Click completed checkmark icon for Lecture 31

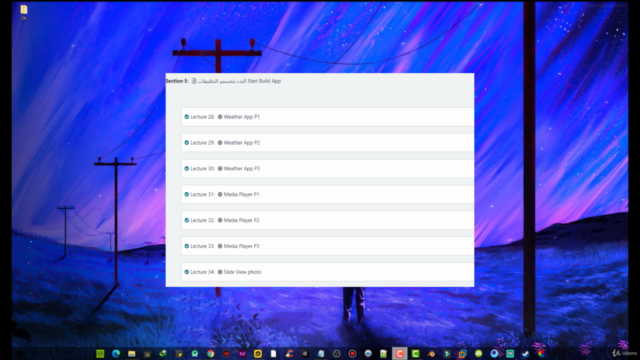tap(187, 194)
